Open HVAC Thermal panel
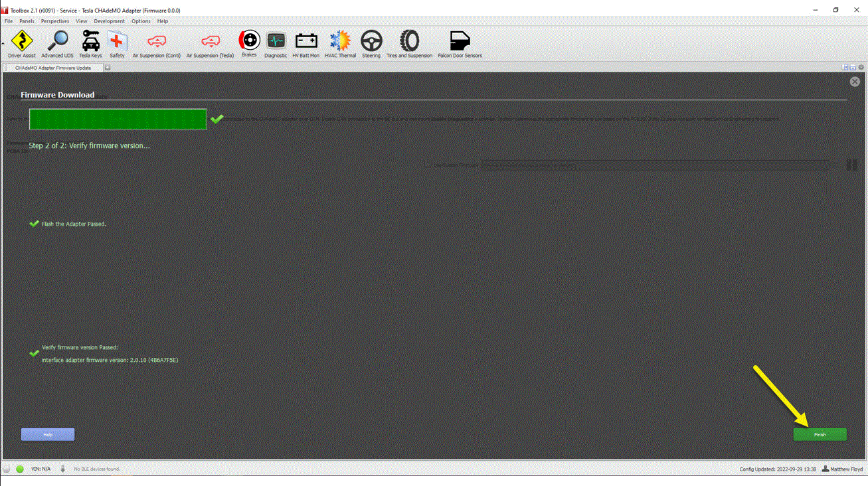This screenshot has width=868, height=486. click(x=340, y=44)
